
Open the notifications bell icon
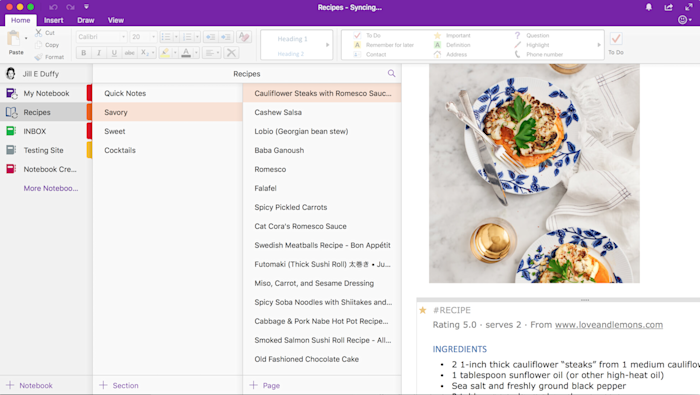pos(649,7)
